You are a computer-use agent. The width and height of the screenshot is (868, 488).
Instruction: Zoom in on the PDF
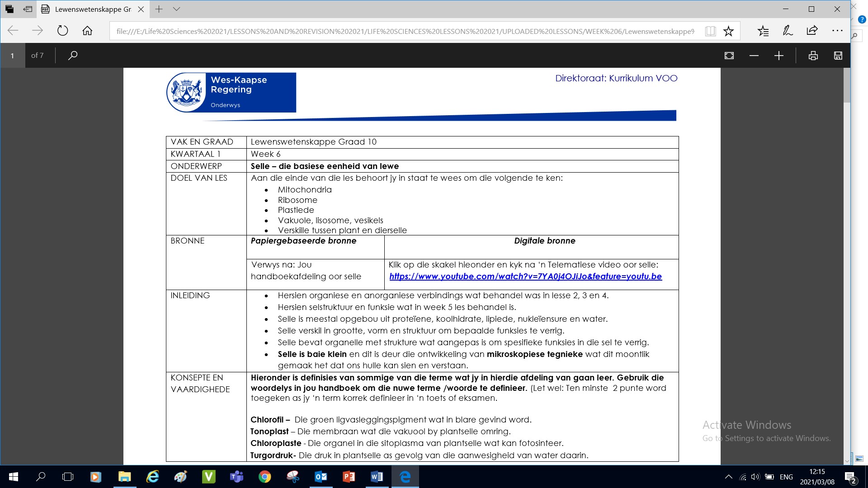(779, 56)
